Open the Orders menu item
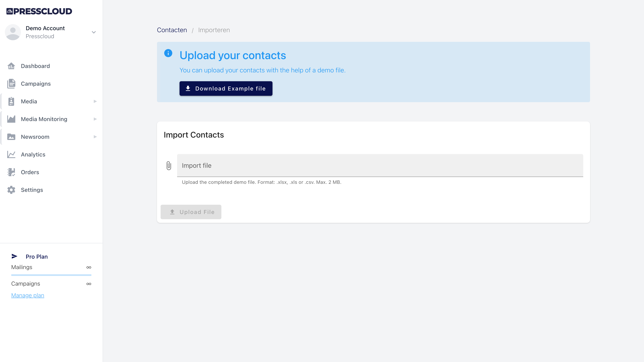This screenshot has height=362, width=644. click(x=30, y=172)
